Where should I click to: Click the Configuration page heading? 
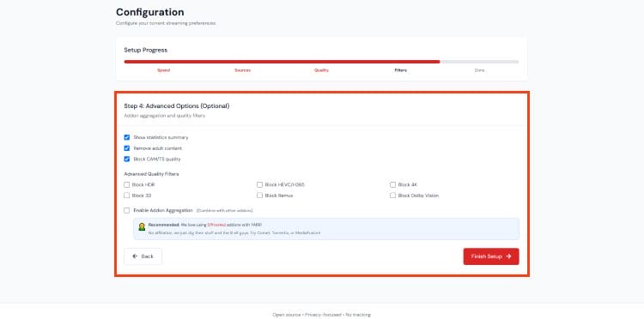[x=150, y=12]
